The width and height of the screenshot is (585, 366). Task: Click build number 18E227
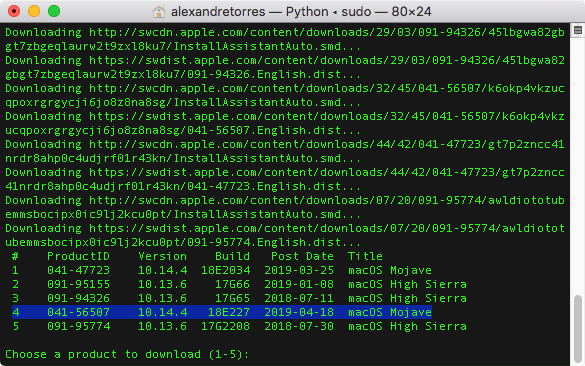coord(229,312)
